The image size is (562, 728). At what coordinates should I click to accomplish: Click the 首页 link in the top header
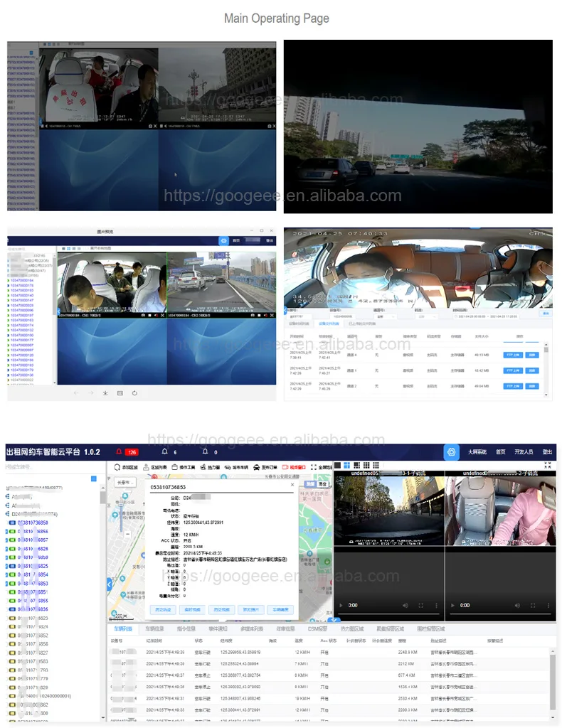pyautogui.click(x=501, y=452)
